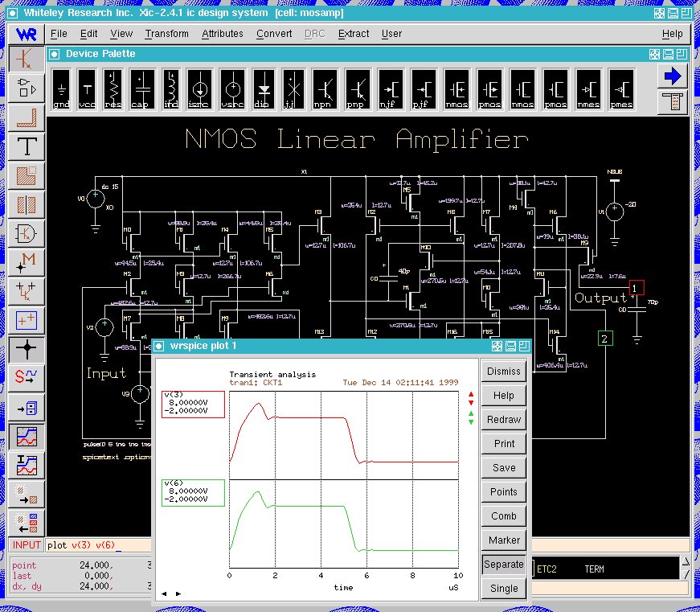The width and height of the screenshot is (700, 612).
Task: Select the L-shaped wire tool
Action: [x=27, y=117]
